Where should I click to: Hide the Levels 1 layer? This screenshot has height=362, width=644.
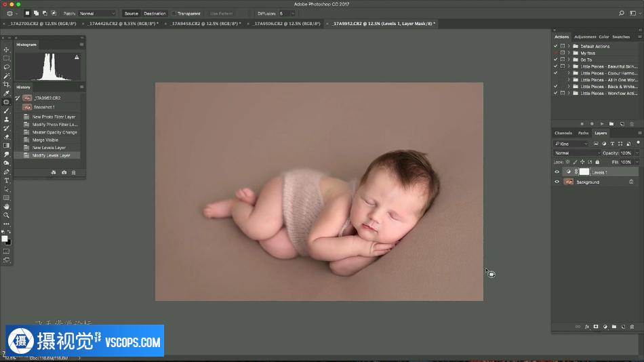tap(557, 172)
